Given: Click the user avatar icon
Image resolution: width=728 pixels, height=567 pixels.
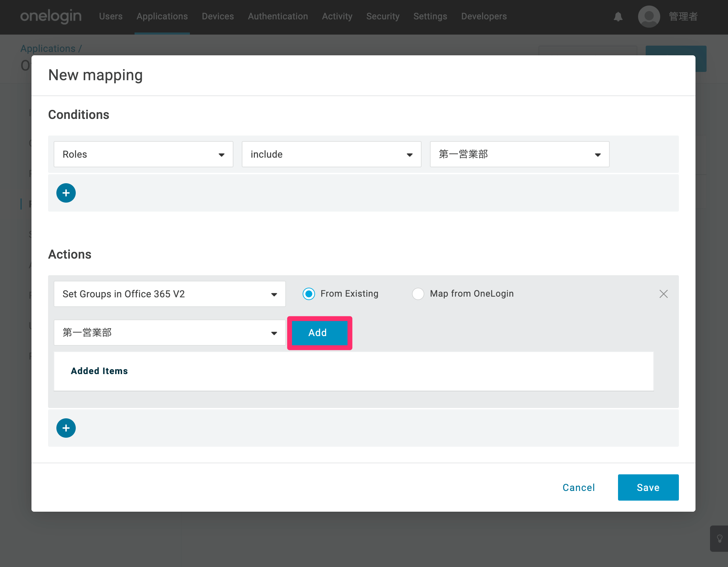Looking at the screenshot, I should (649, 17).
